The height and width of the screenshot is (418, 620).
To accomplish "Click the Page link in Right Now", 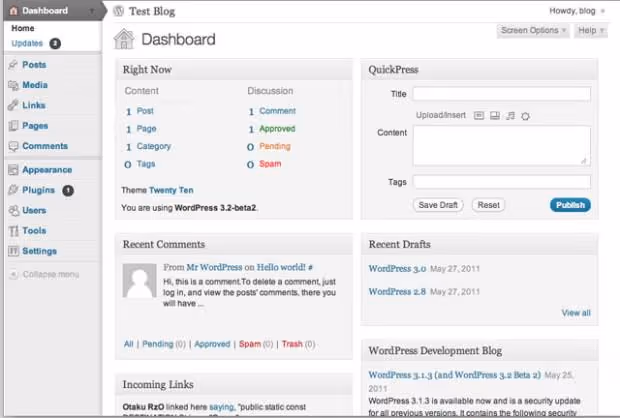I will pos(146,129).
